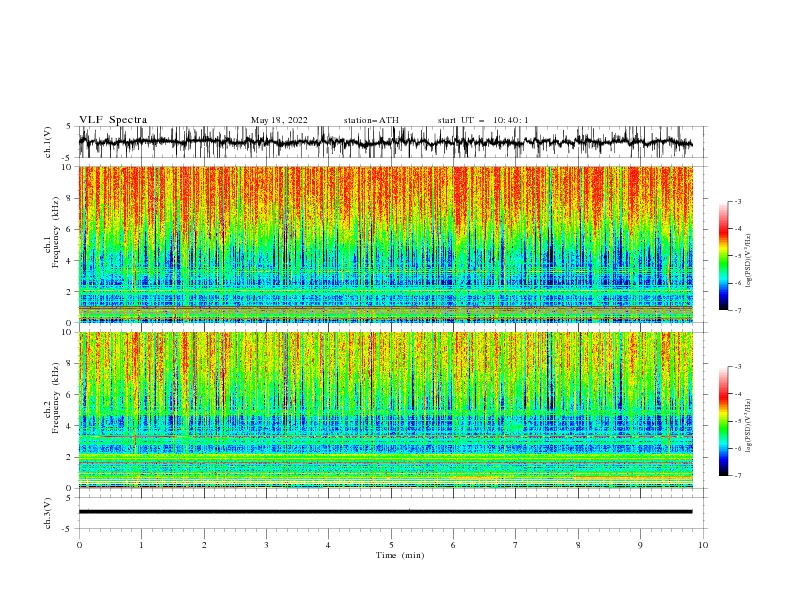Click the "-7" tick on lower colorbar
This screenshot has width=792, height=612.
tap(738, 476)
